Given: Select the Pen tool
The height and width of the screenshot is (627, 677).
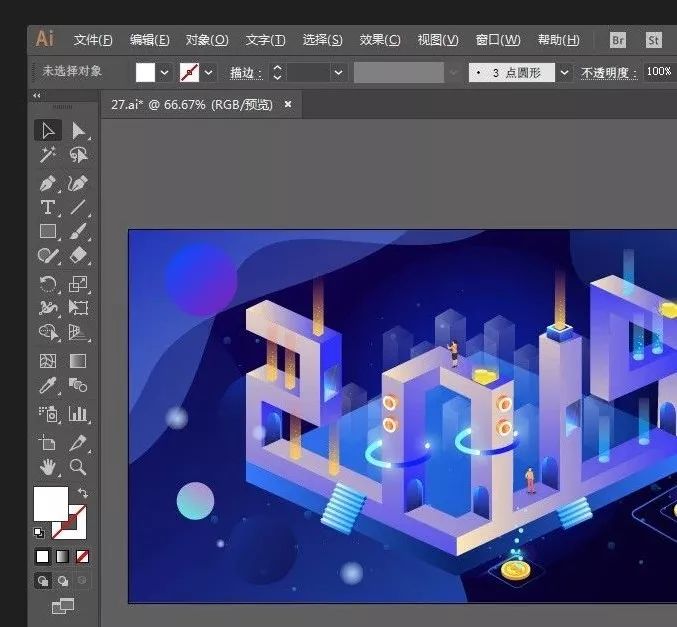Looking at the screenshot, I should click(x=47, y=183).
